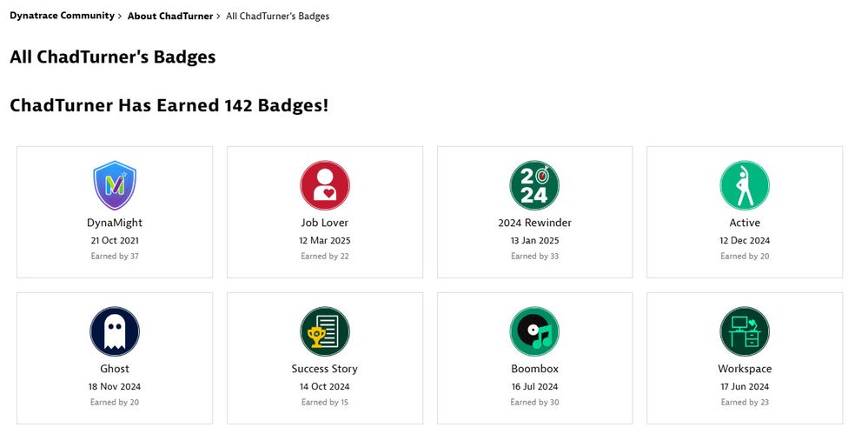Click the Workspace badge title
The image size is (868, 434).
click(x=745, y=369)
